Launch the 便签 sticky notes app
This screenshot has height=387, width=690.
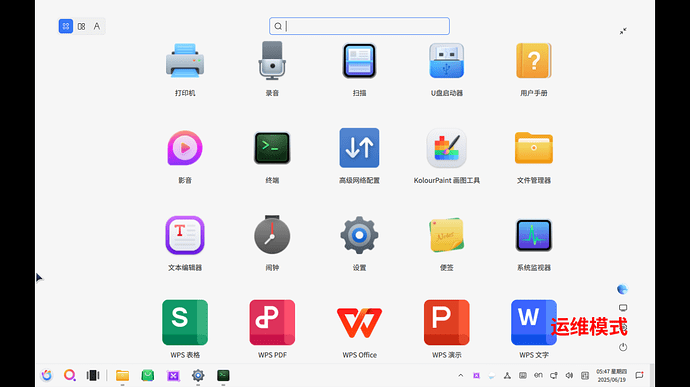coord(446,235)
